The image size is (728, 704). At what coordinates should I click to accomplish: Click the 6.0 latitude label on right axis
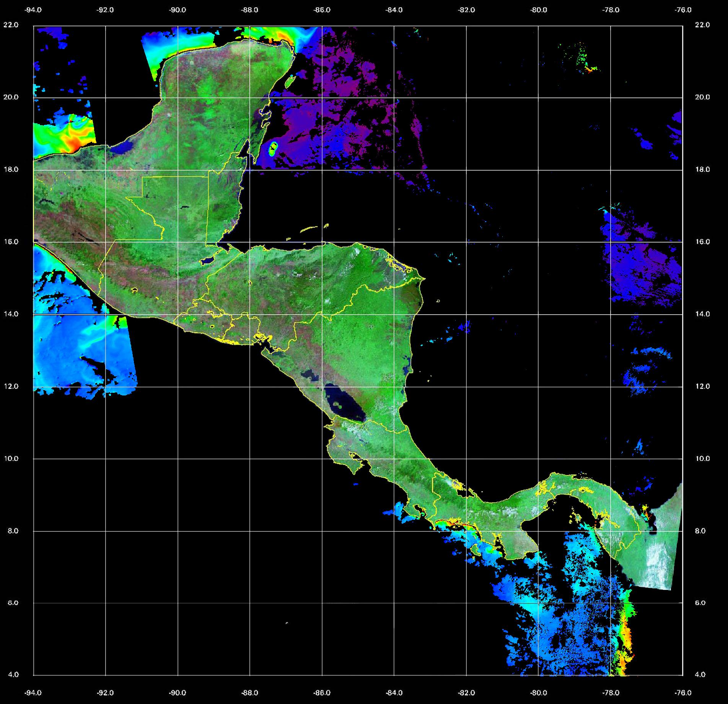(x=702, y=603)
